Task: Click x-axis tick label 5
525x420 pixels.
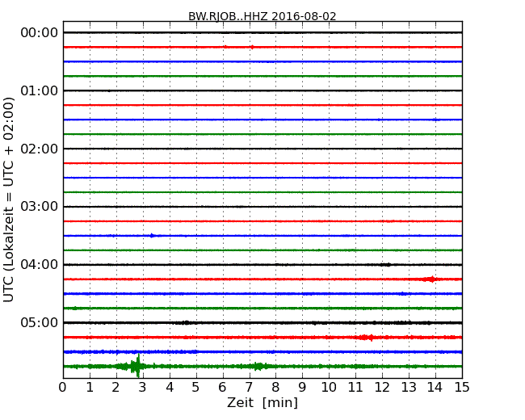Action: coord(195,388)
